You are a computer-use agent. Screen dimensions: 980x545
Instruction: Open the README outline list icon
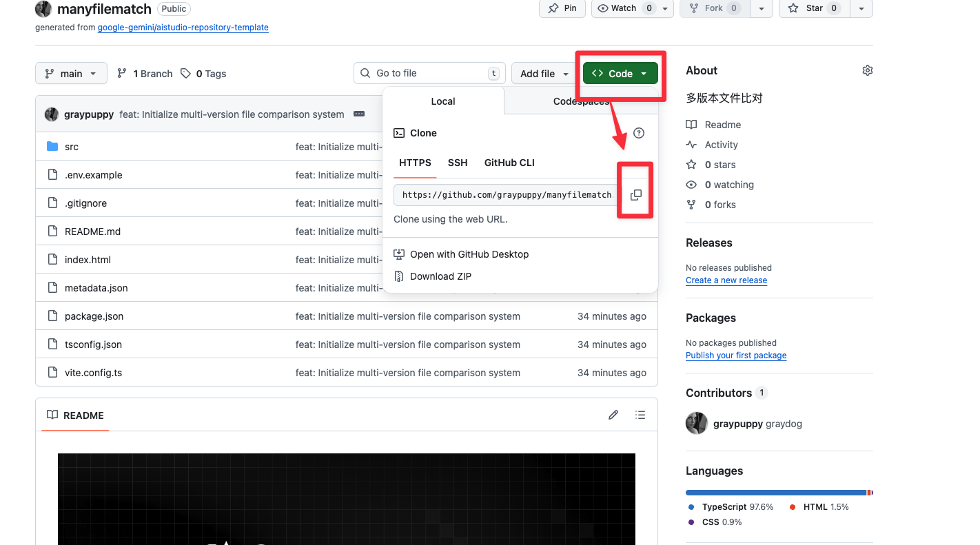pos(640,415)
